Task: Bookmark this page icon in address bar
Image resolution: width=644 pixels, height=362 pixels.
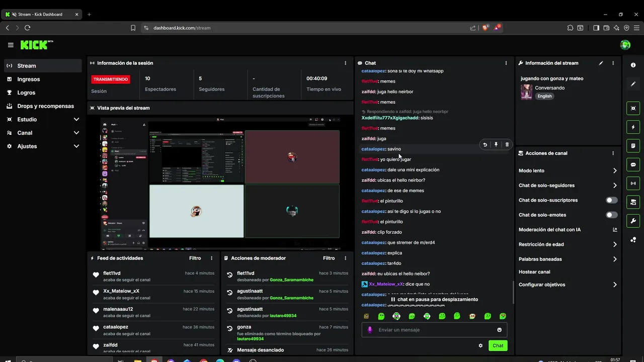Action: tap(133, 28)
